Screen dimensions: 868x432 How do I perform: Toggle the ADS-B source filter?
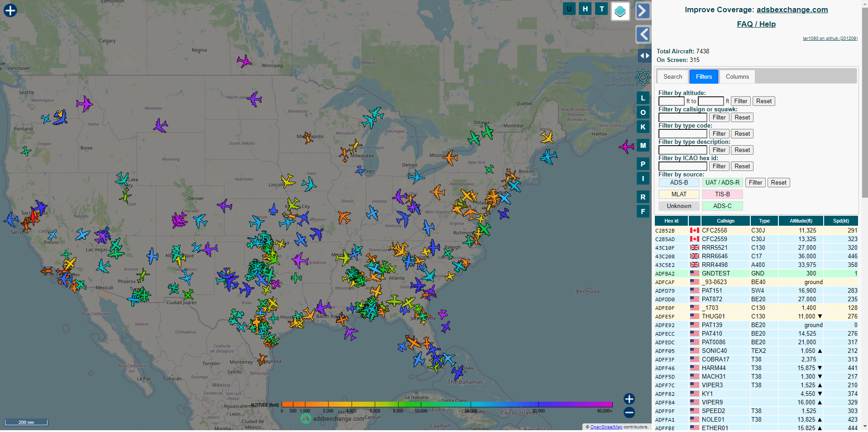point(679,182)
